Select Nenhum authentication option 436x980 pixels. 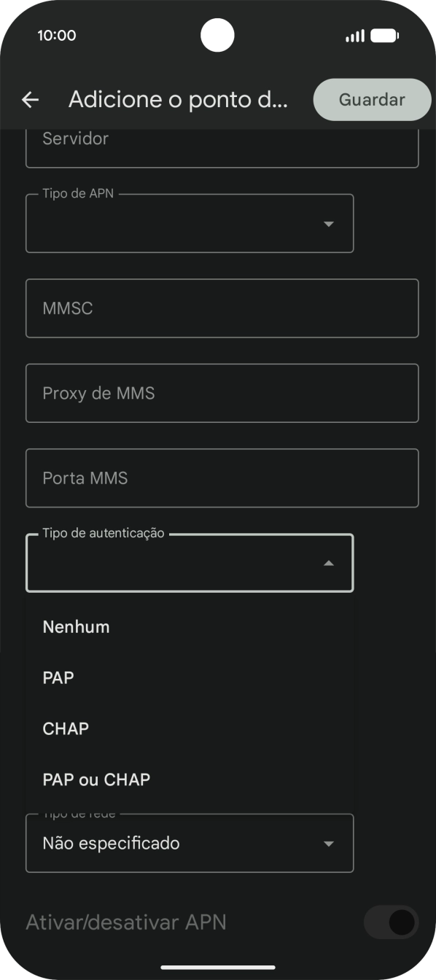pos(76,626)
